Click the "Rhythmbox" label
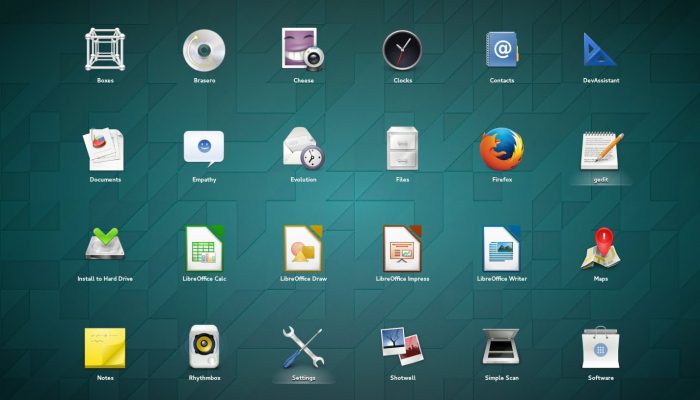700x400 pixels. pos(204,378)
